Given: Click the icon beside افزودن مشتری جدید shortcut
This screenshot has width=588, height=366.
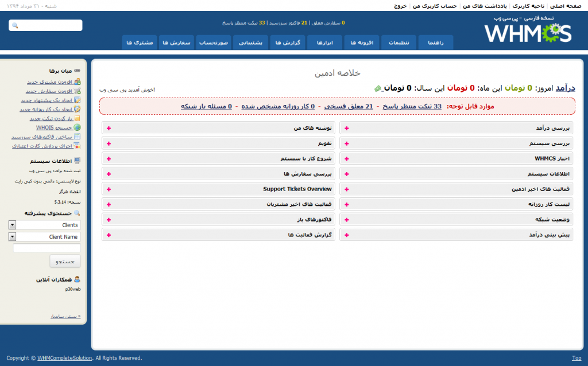Looking at the screenshot, I should click(78, 81).
